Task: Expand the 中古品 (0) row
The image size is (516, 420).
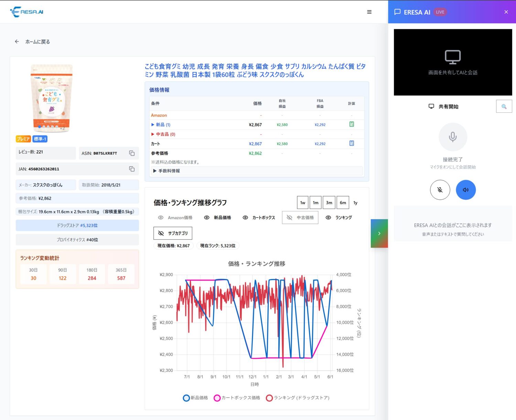Action: [x=163, y=134]
